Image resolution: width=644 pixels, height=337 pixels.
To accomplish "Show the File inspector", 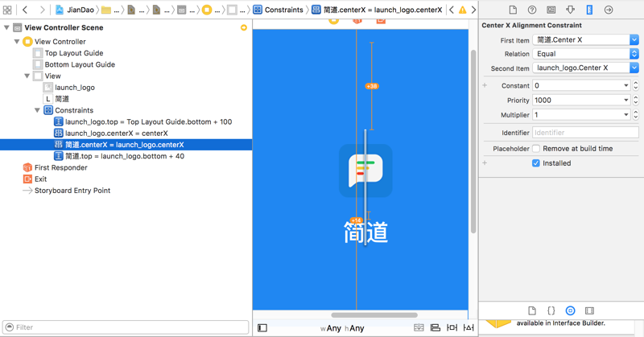I will pyautogui.click(x=513, y=10).
